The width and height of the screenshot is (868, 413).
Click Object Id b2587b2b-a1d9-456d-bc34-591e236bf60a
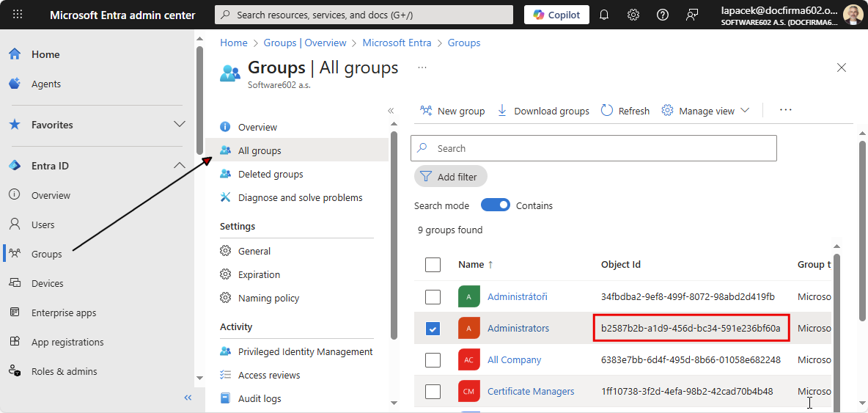(x=691, y=329)
